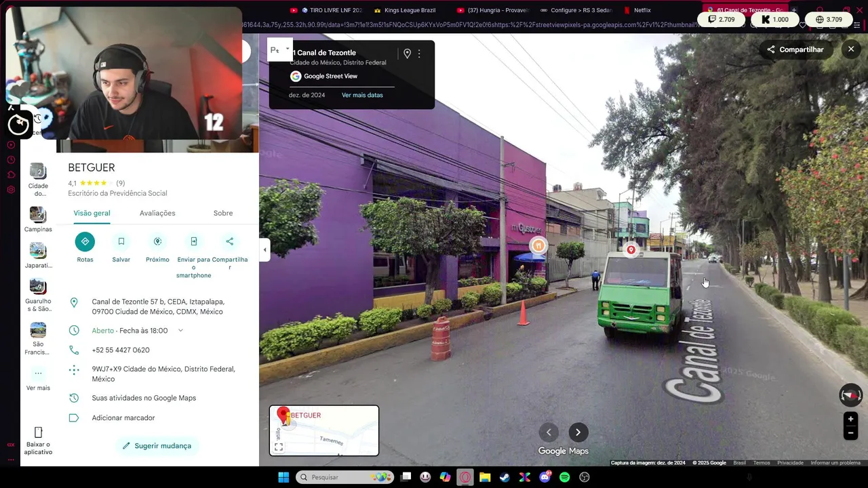868x488 pixels.
Task: Click the Rotas directions icon
Action: pyautogui.click(x=85, y=241)
